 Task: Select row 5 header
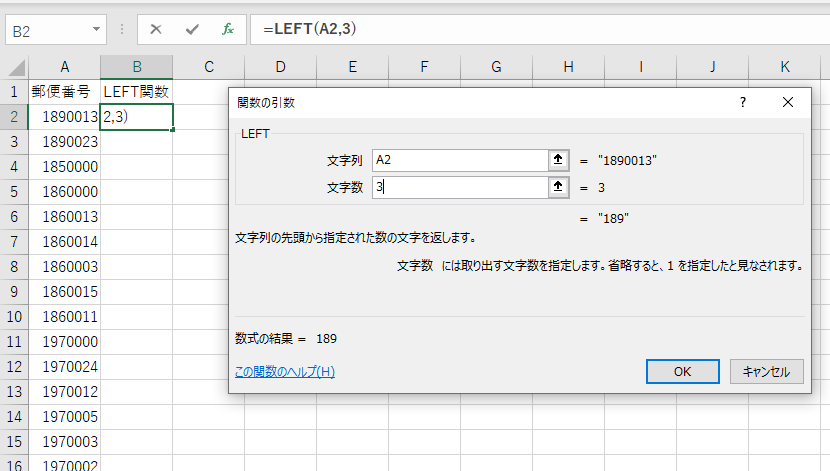[x=14, y=192]
